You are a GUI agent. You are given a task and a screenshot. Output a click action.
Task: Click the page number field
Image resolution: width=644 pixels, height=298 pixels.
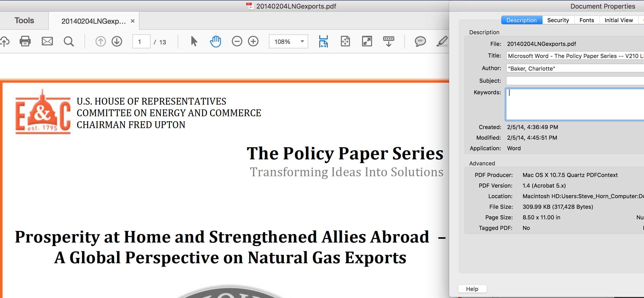(141, 42)
